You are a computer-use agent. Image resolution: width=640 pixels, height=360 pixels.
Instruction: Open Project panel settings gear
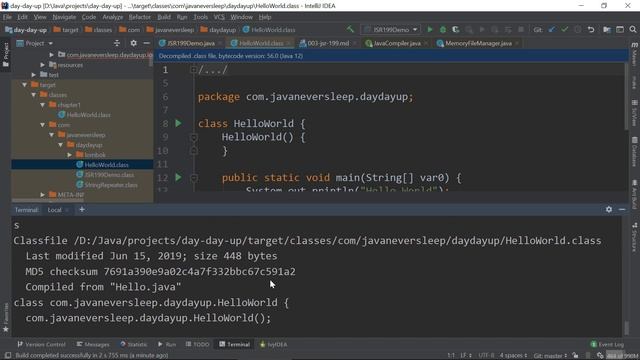coord(133,43)
